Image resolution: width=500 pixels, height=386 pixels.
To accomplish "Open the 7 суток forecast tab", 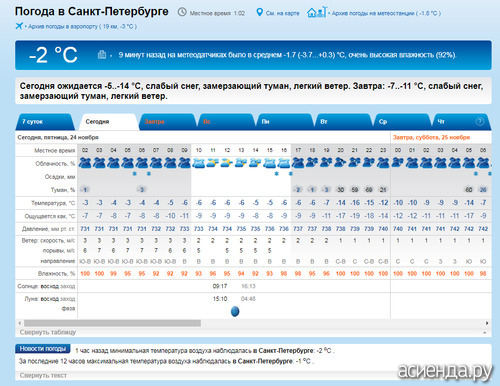I will coord(44,122).
